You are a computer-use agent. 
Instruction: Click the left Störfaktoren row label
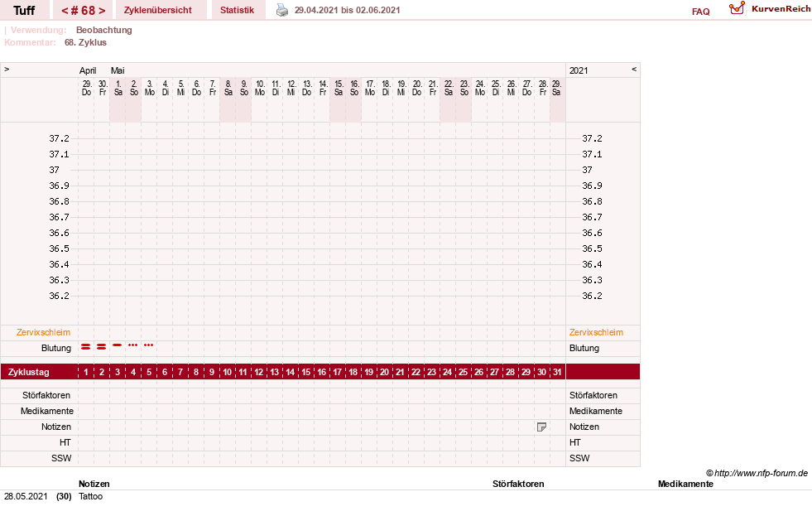tap(46, 395)
